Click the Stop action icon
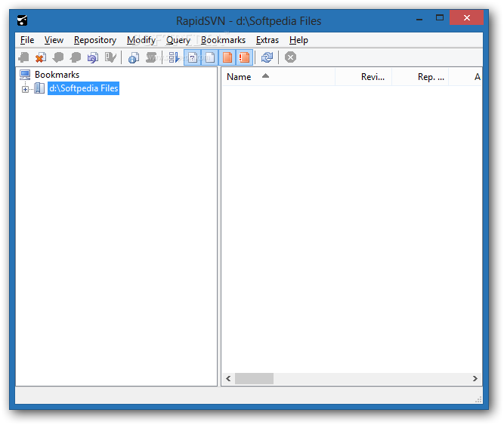Viewport: 504px width, 425px height. coord(290,57)
